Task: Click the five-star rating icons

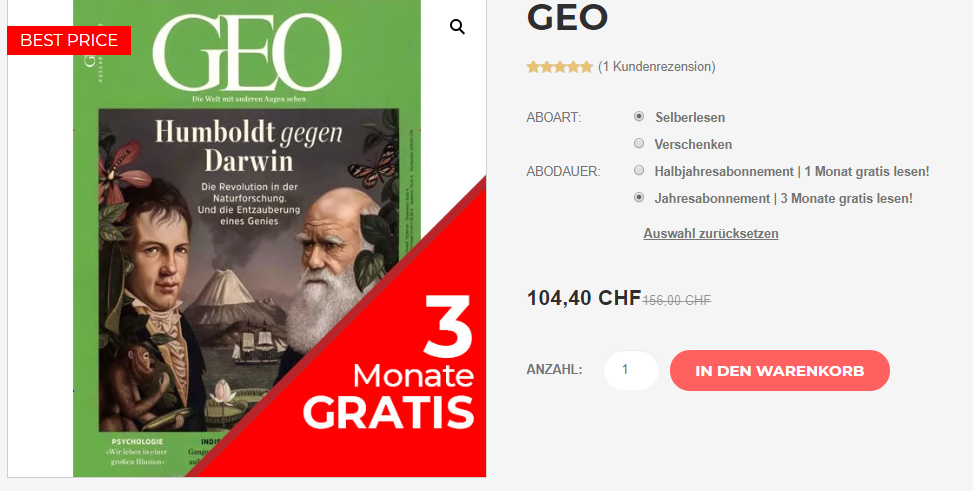Action: (x=560, y=67)
